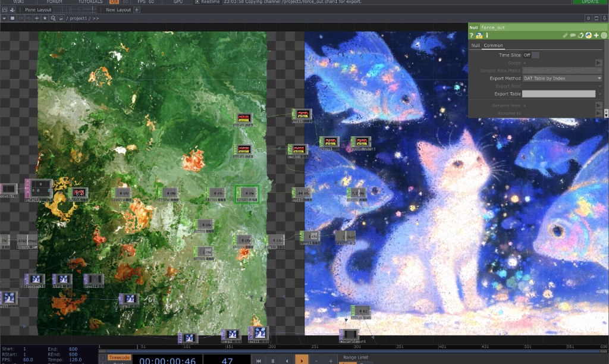Image resolution: width=609 pixels, height=364 pixels.
Task: Open operator help question mark icon
Action: point(471,35)
